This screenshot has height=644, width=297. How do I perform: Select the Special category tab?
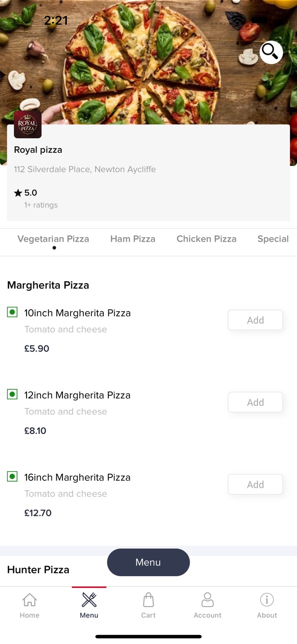pyautogui.click(x=273, y=239)
